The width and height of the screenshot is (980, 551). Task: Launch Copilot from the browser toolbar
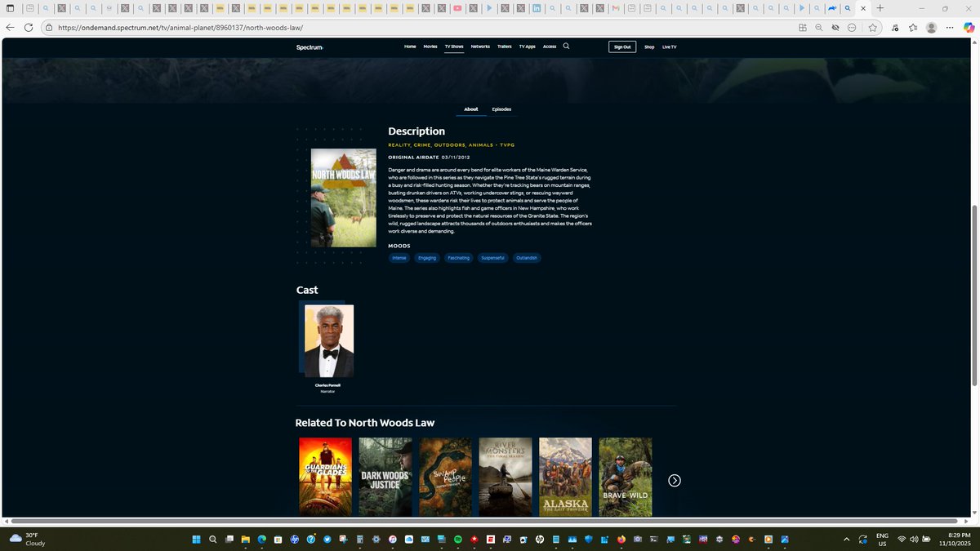[x=969, y=27]
